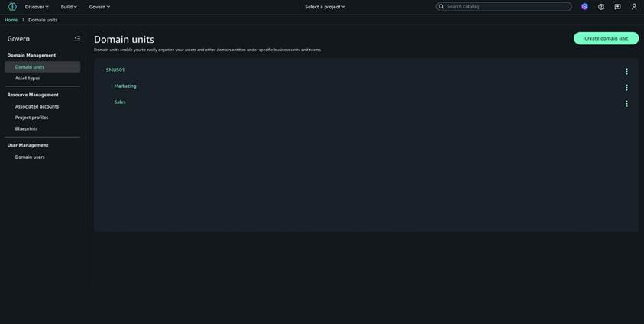Open the Discover dropdown menu
Viewport: 644px width, 324px height.
point(37,7)
